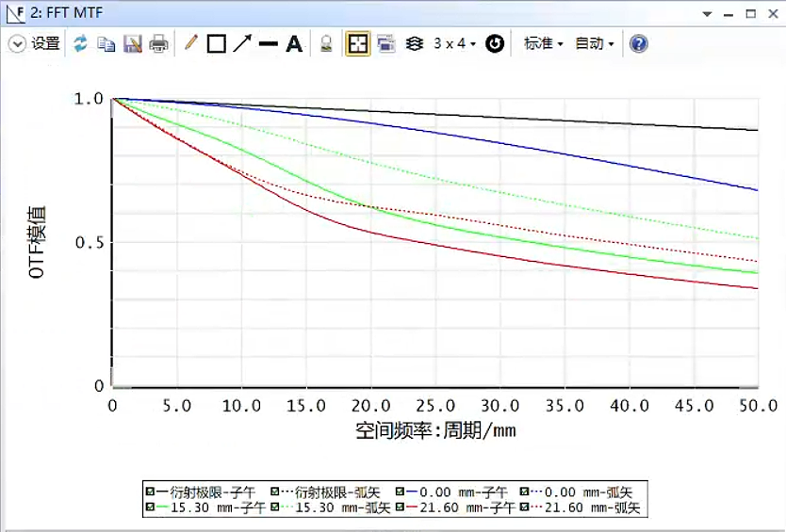
Task: Open the 自动 dropdown menu
Action: [594, 43]
